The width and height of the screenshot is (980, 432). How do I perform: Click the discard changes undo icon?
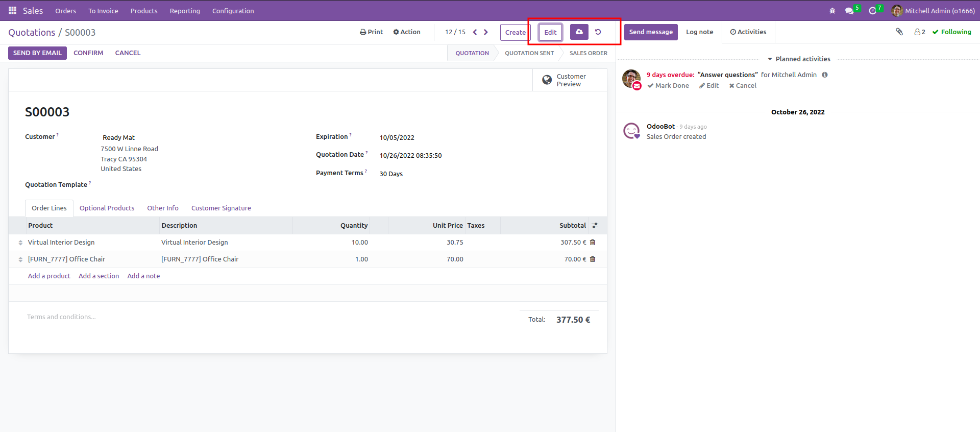pos(598,32)
